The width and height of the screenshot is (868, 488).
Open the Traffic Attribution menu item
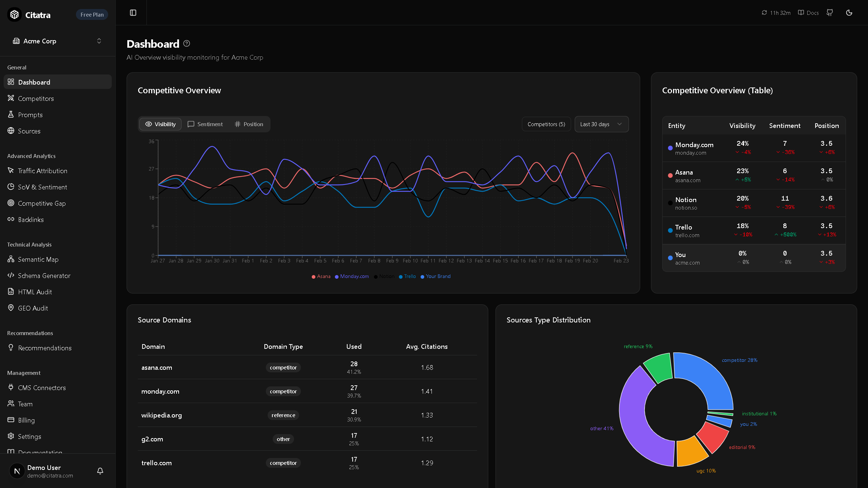pyautogui.click(x=42, y=171)
